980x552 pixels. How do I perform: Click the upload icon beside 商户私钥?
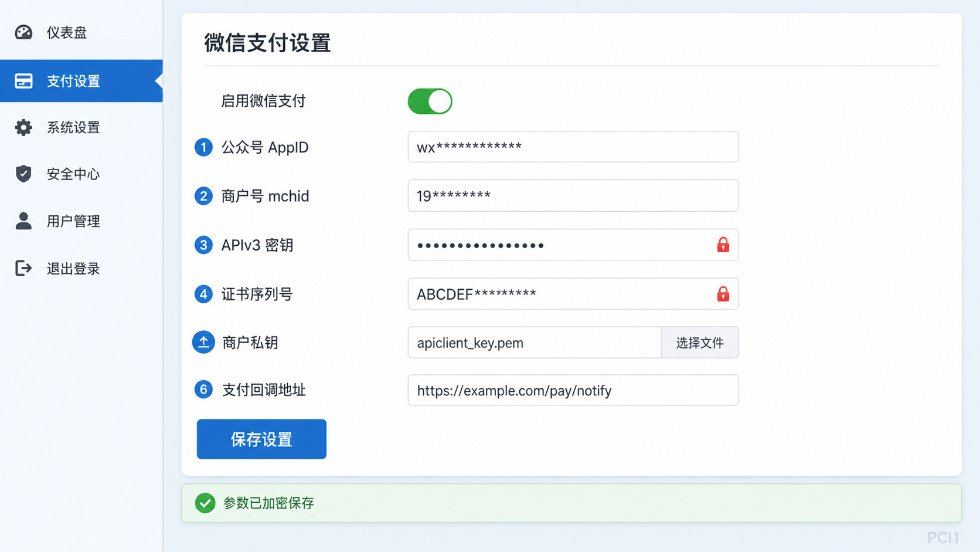point(203,342)
